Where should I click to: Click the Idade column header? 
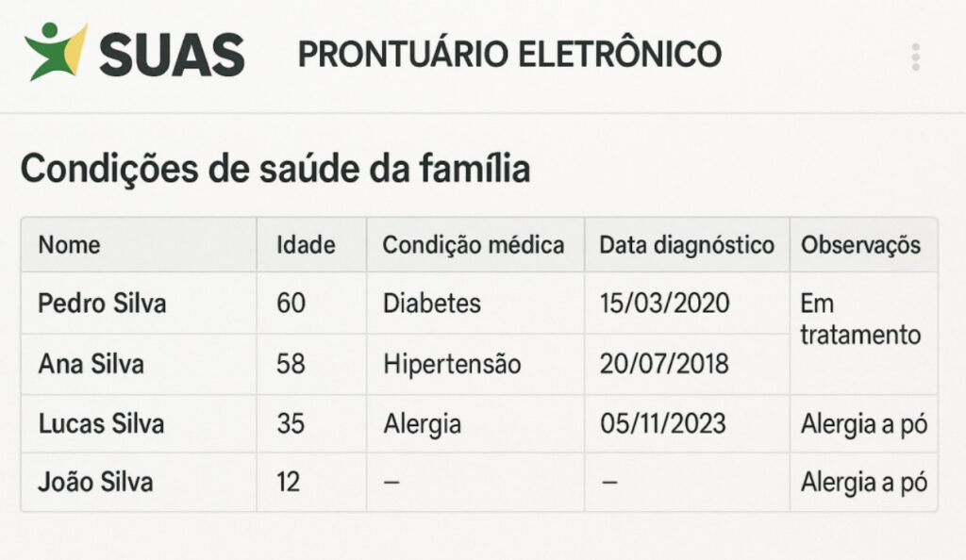[305, 245]
